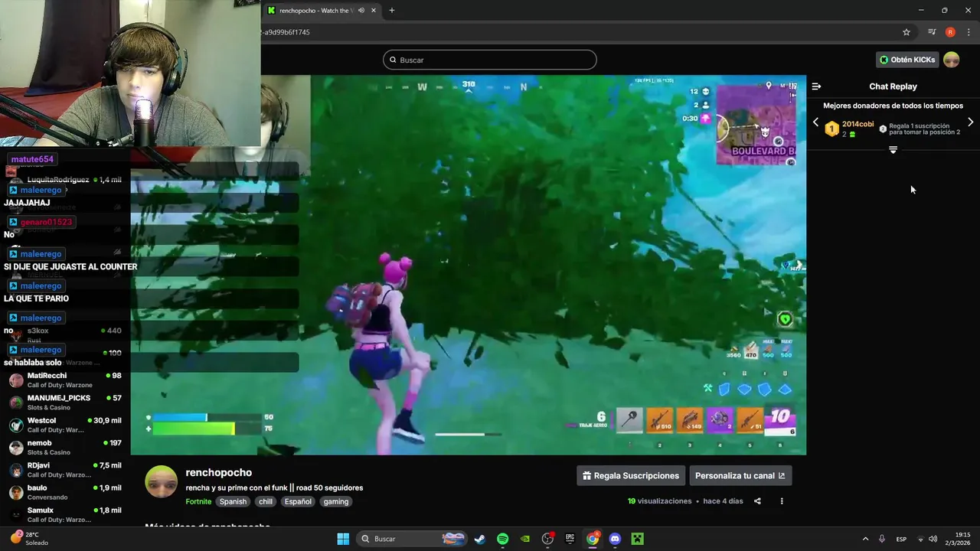Open the browser media control icon
This screenshot has width=980, height=551.
932,32
